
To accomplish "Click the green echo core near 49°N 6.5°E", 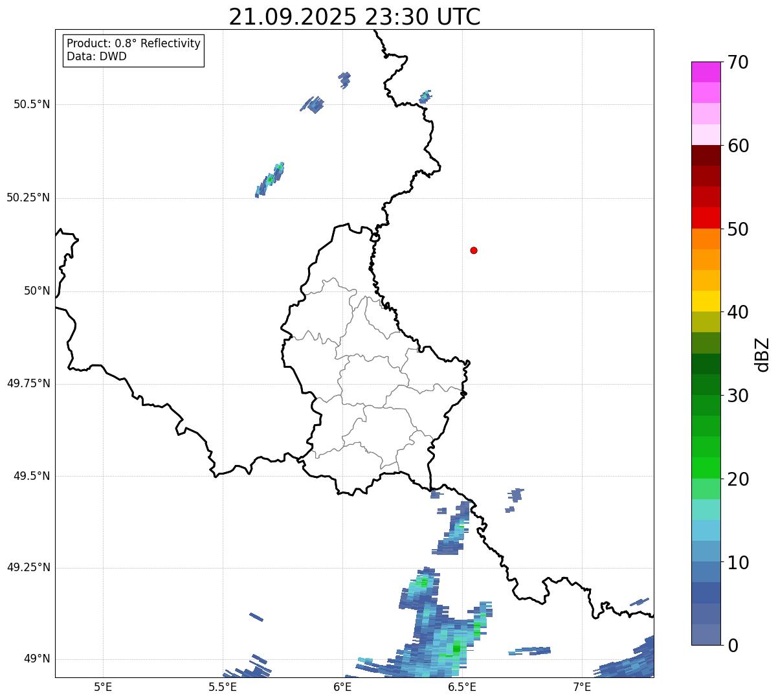I will [456, 648].
